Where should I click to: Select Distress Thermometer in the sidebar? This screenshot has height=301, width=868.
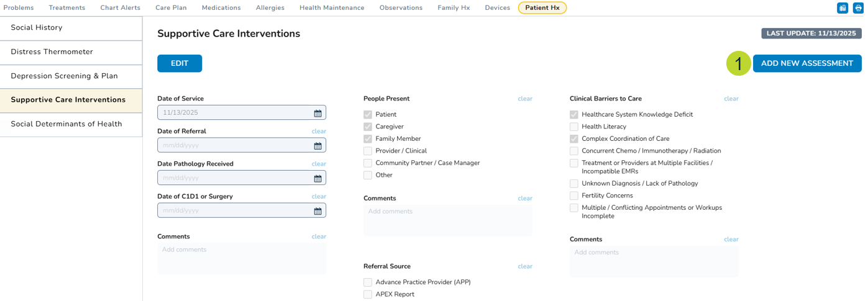pyautogui.click(x=52, y=52)
